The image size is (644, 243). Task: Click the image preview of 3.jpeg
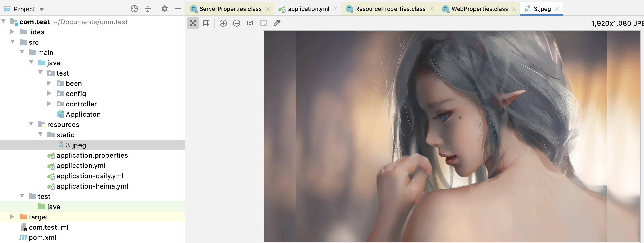tap(452, 137)
